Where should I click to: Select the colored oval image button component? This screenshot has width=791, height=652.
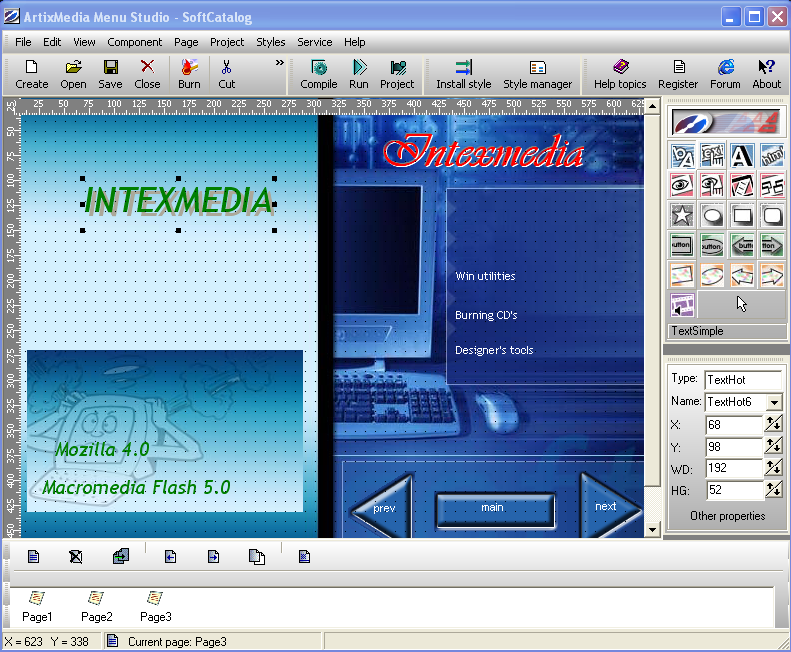(712, 276)
